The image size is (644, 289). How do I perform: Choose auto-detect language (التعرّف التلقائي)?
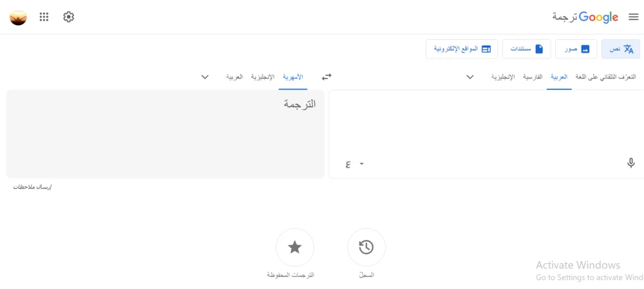[605, 77]
